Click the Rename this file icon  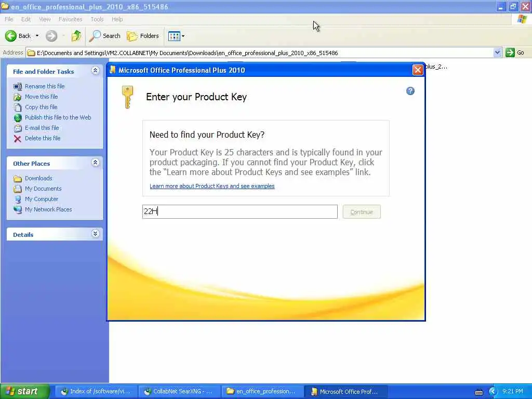coord(18,87)
